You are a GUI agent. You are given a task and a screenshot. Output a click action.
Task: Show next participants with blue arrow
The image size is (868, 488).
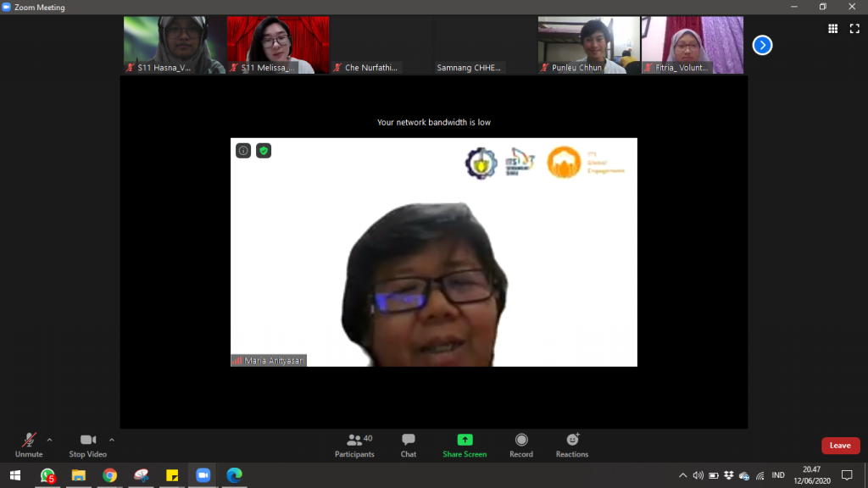pyautogui.click(x=762, y=45)
